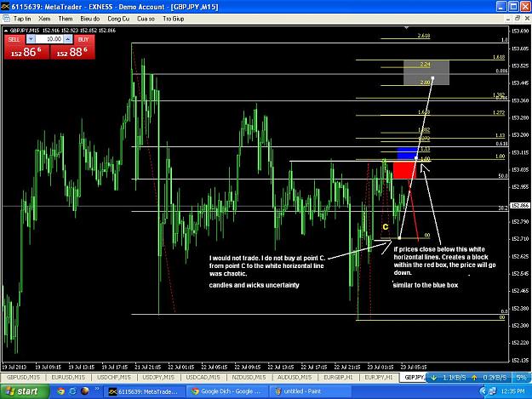Open the Tap tin menu
This screenshot has height=399, width=532.
click(22, 19)
